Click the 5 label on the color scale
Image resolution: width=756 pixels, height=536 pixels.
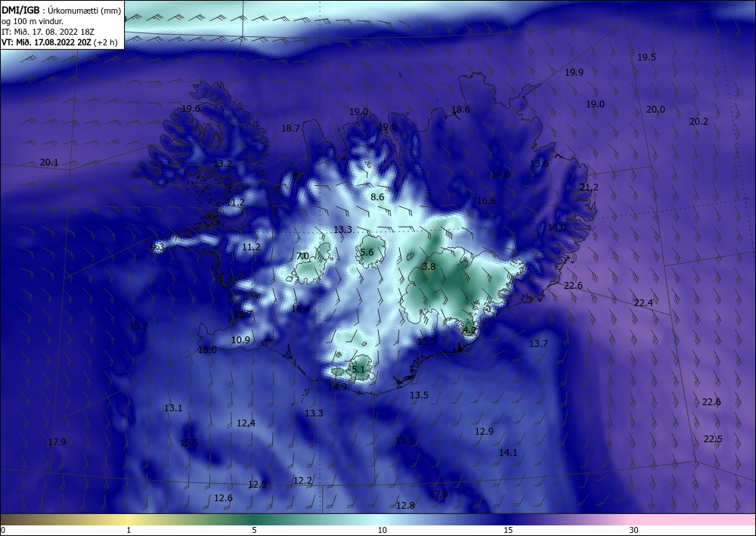255,530
